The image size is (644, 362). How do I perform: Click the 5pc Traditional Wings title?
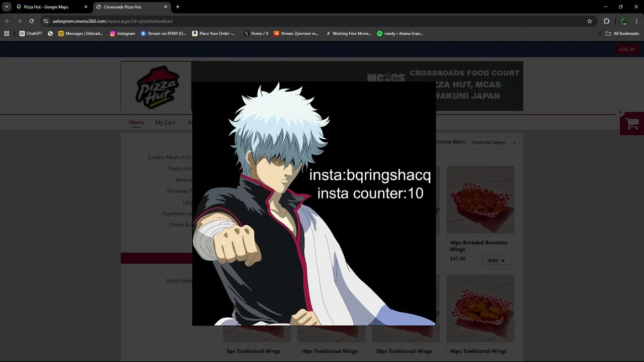point(254,351)
